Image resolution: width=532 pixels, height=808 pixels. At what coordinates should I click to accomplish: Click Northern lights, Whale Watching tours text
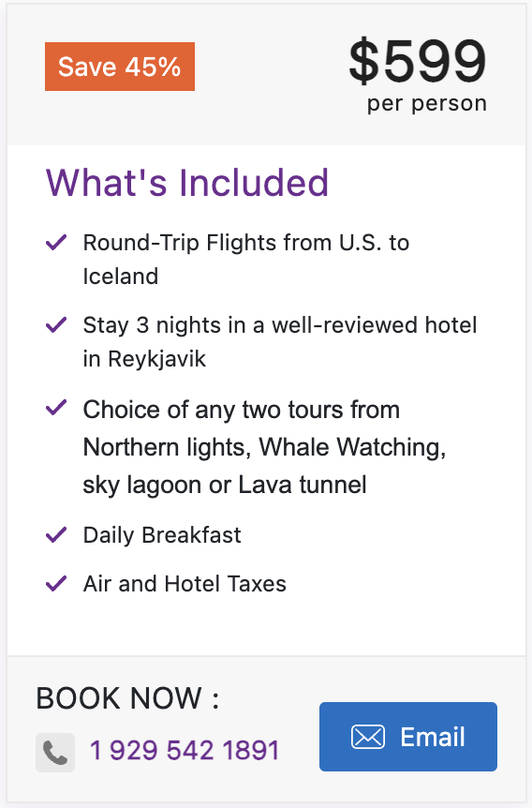coord(264,447)
